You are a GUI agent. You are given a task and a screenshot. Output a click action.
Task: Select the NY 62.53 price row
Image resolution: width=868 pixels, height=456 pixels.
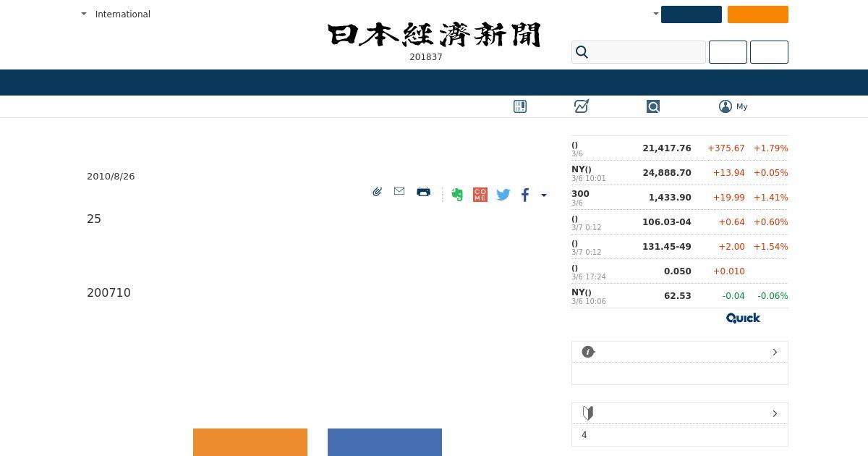[x=680, y=296]
